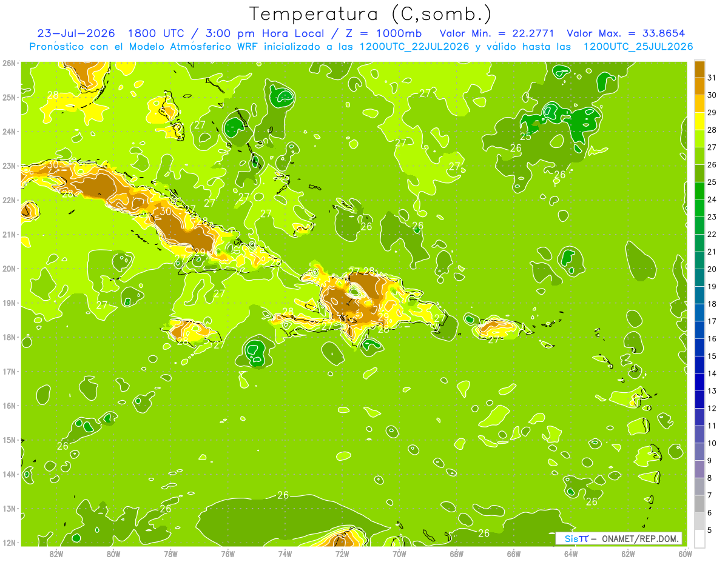Click legend value 31

713,78
